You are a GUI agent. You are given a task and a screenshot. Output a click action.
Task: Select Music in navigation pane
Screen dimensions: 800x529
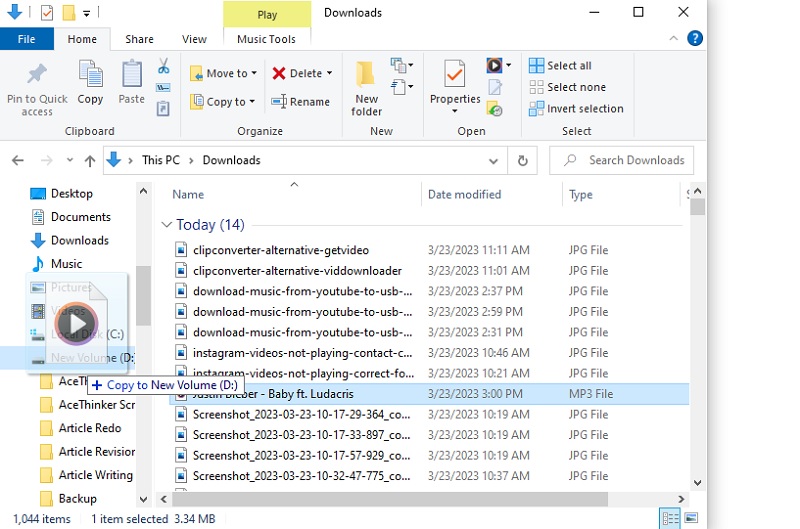point(56,264)
